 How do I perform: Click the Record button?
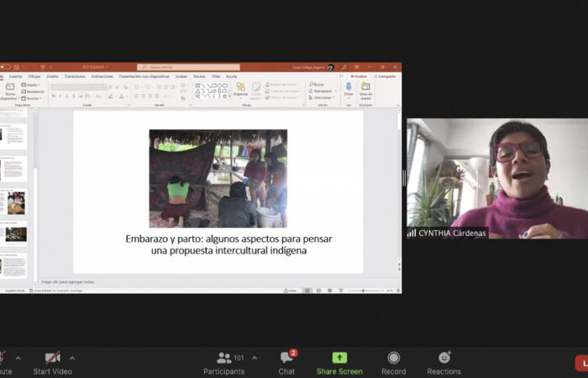coord(393,364)
